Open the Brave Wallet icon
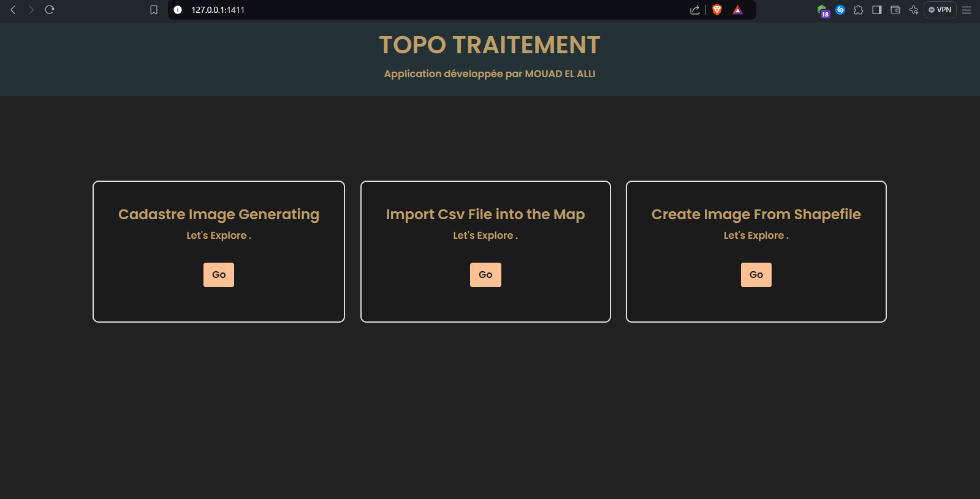980x499 pixels. pyautogui.click(x=895, y=10)
